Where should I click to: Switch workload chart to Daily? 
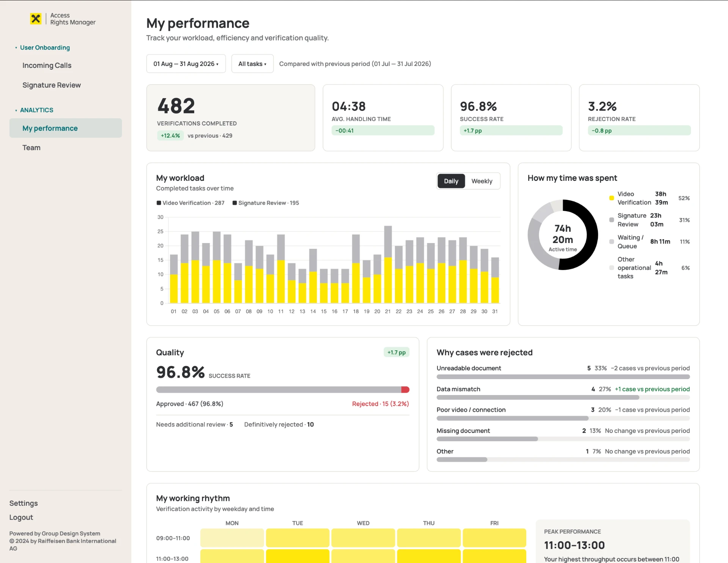[x=451, y=181]
